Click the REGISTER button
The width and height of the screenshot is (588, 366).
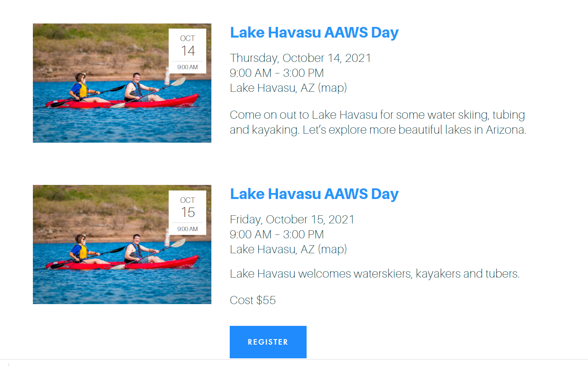click(268, 342)
